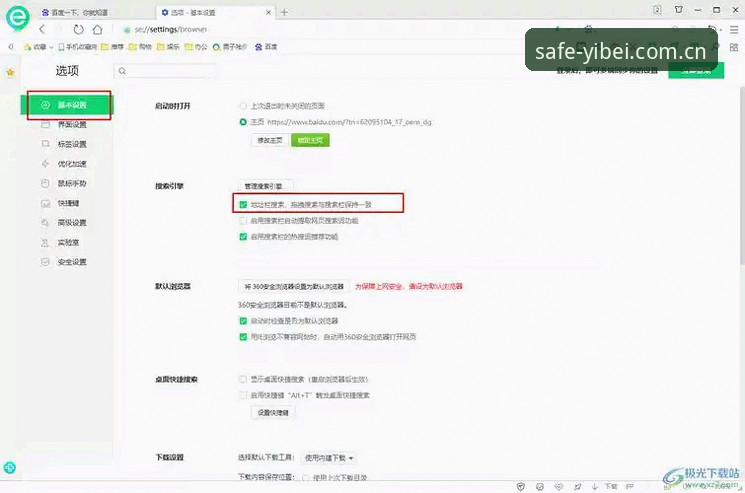Toggle search bar hot-search recommendation checkbox
This screenshot has width=745, height=493.
point(243,237)
